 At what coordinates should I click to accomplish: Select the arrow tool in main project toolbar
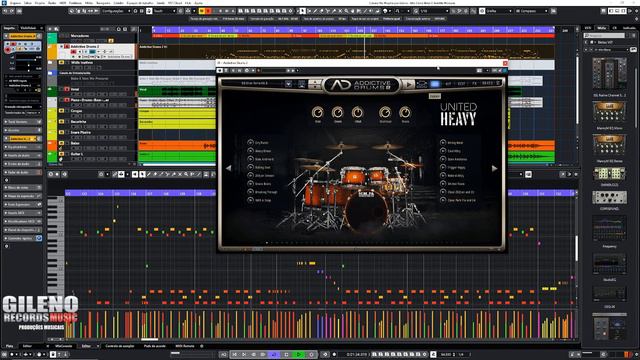[302, 11]
